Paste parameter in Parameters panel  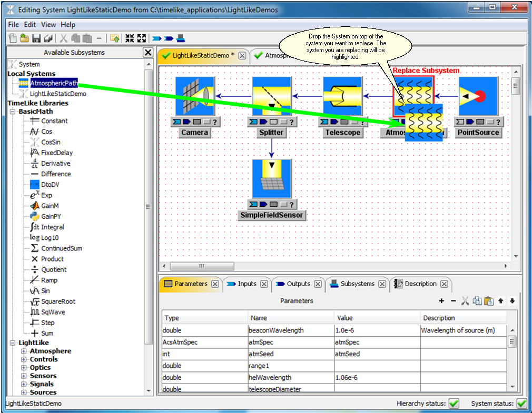[489, 301]
